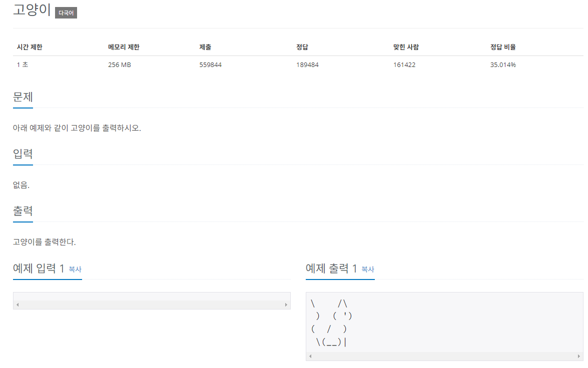Click the 입력 section heading
Image resolution: width=588 pixels, height=368 pixels.
pos(23,154)
